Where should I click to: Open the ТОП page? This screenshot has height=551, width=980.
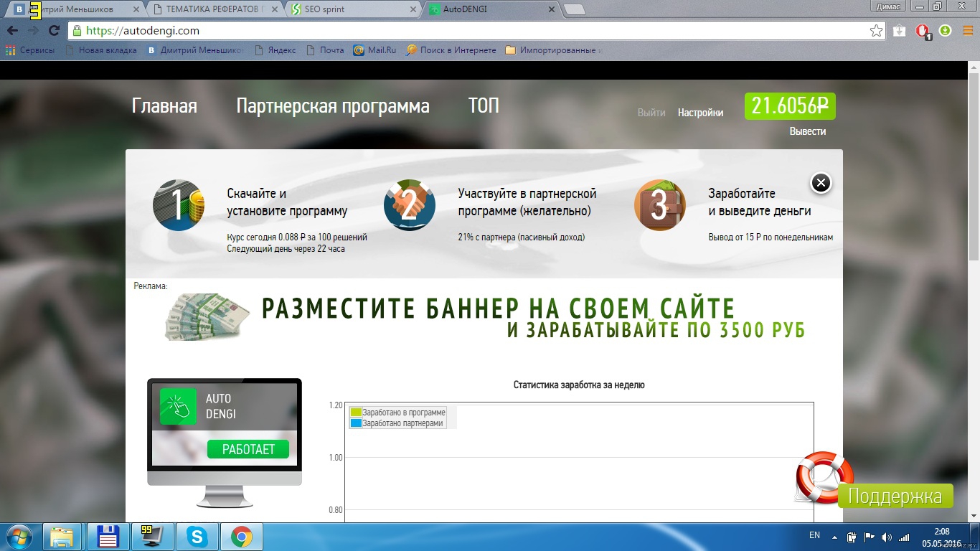point(484,106)
